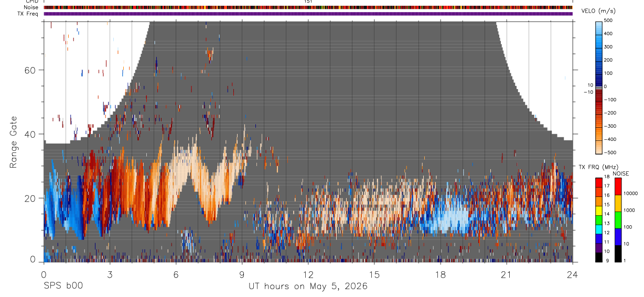This screenshot has height=297, width=644.
Task: Click the 40 tick on the Range Gate axis
Action: (x=30, y=134)
